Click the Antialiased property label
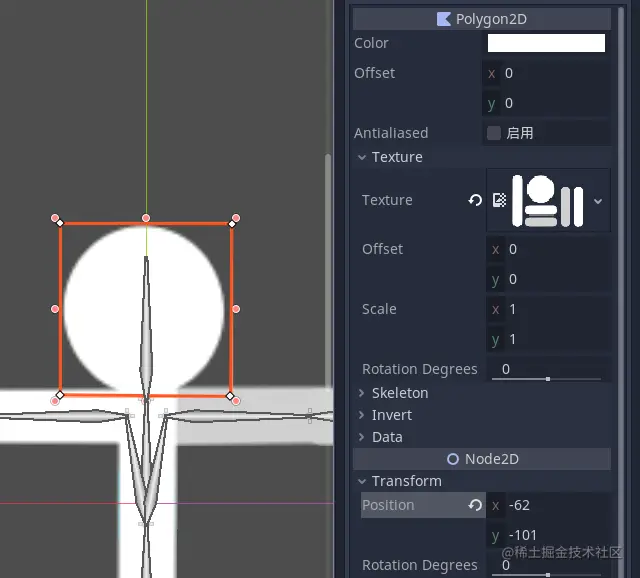Screen dimensions: 640x578 [391, 133]
